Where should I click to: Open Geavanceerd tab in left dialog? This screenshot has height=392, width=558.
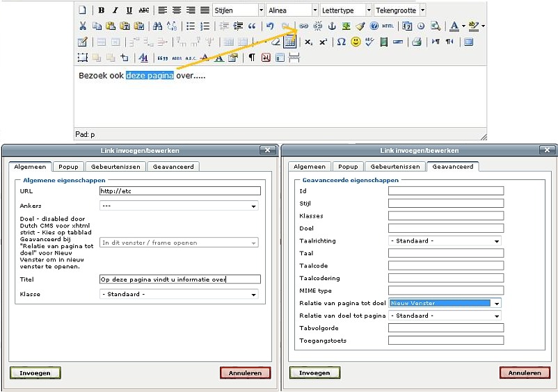(173, 167)
